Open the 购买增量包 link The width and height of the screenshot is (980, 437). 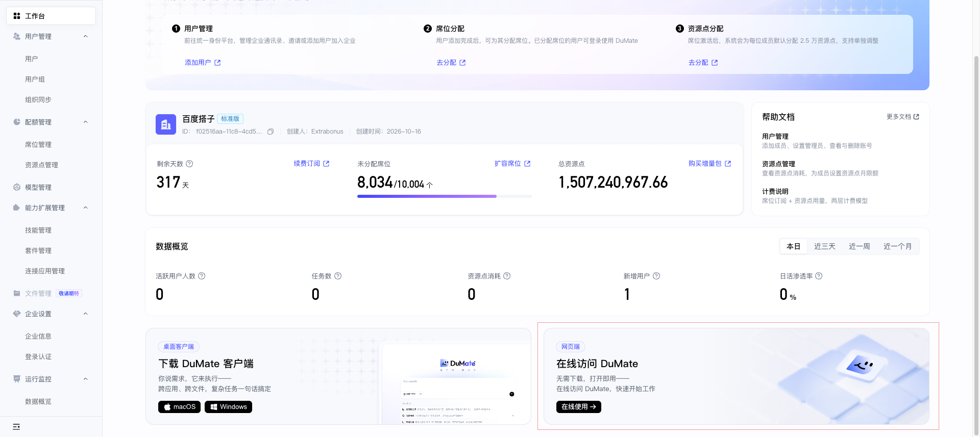(x=709, y=163)
